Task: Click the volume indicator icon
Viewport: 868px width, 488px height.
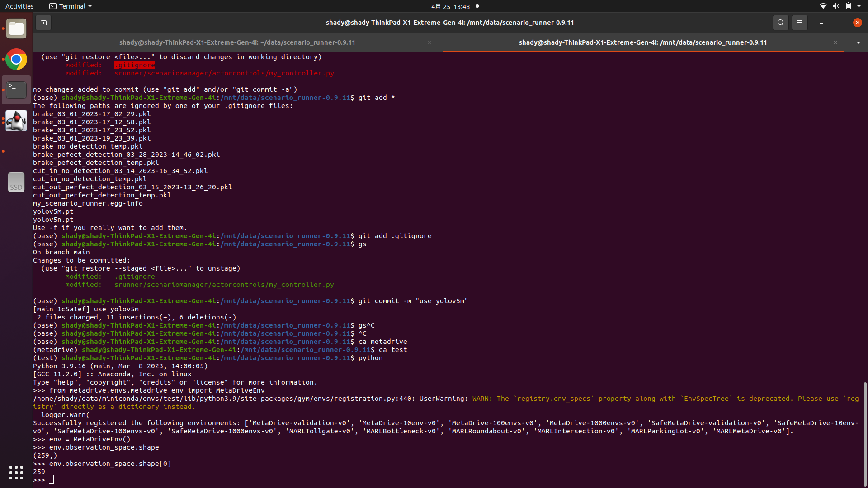Action: (835, 6)
